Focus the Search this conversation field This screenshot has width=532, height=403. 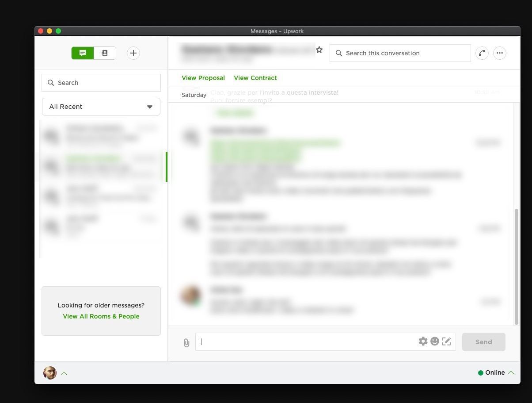[400, 53]
